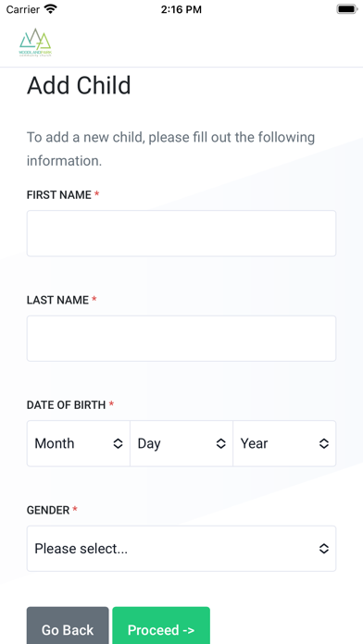This screenshot has height=644, width=363.
Task: Tap the FIRST NAME field label
Action: click(x=59, y=195)
